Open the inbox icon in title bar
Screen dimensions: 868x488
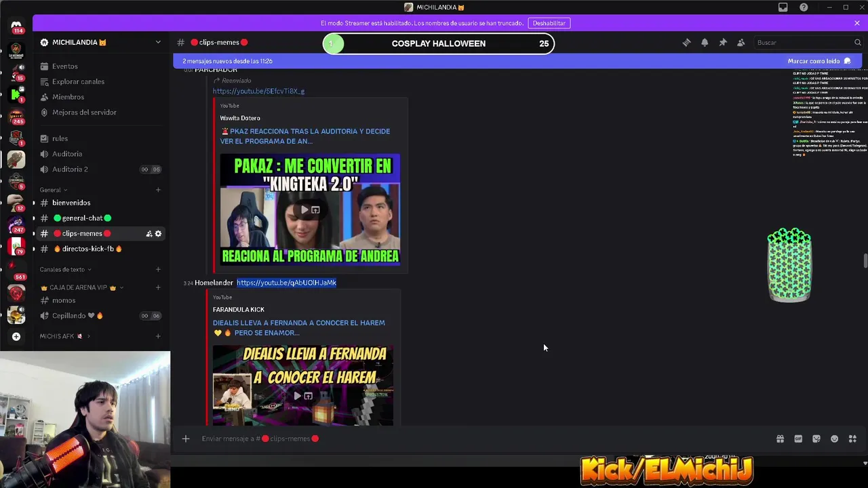tap(783, 7)
